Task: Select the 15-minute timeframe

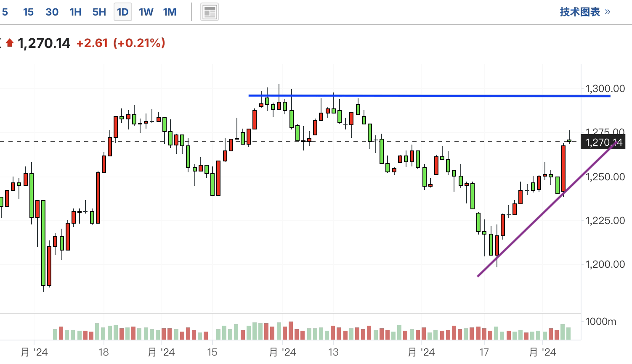Action: [28, 12]
